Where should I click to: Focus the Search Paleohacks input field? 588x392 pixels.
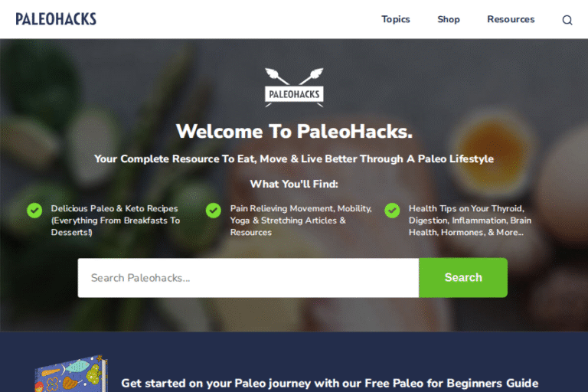coord(248,278)
